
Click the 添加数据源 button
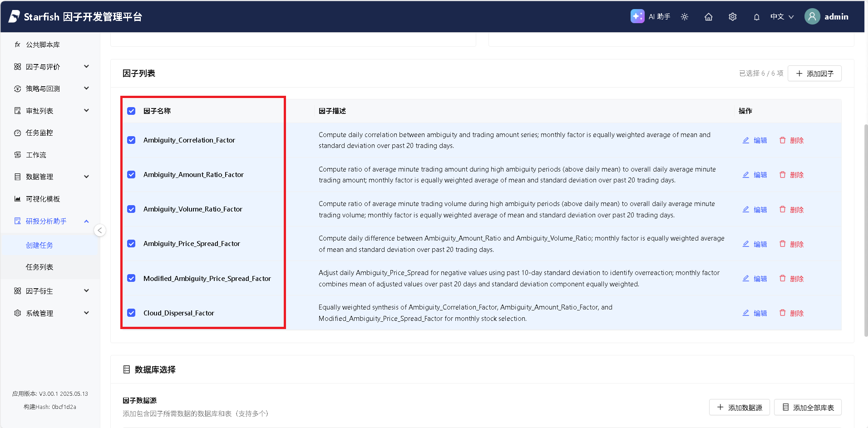[740, 408]
